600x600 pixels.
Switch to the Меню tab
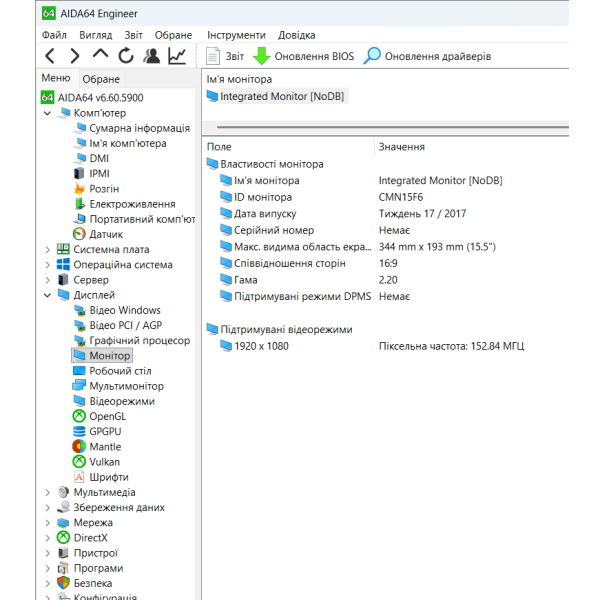[x=56, y=78]
